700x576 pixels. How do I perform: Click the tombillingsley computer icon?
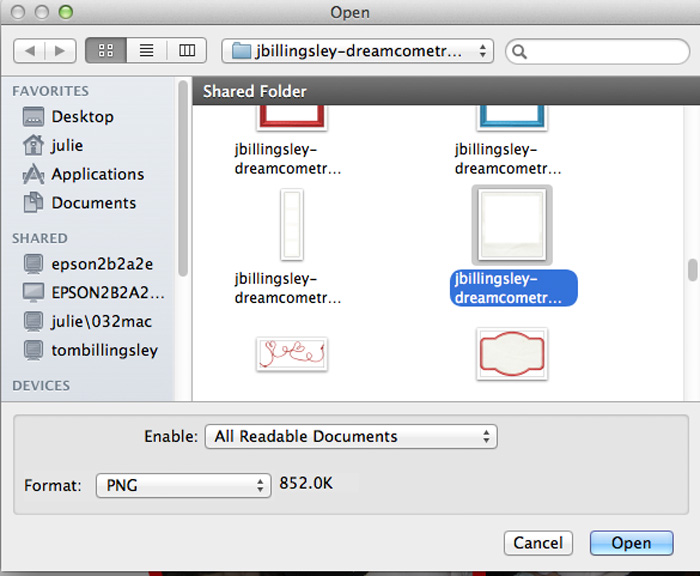[x=33, y=350]
